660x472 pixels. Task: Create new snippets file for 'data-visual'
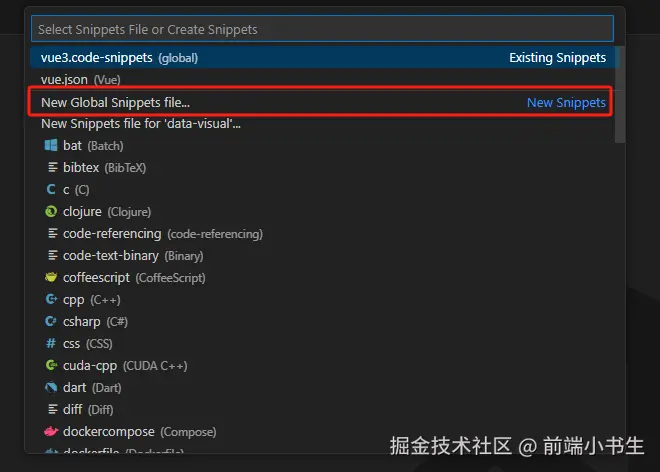[140, 124]
